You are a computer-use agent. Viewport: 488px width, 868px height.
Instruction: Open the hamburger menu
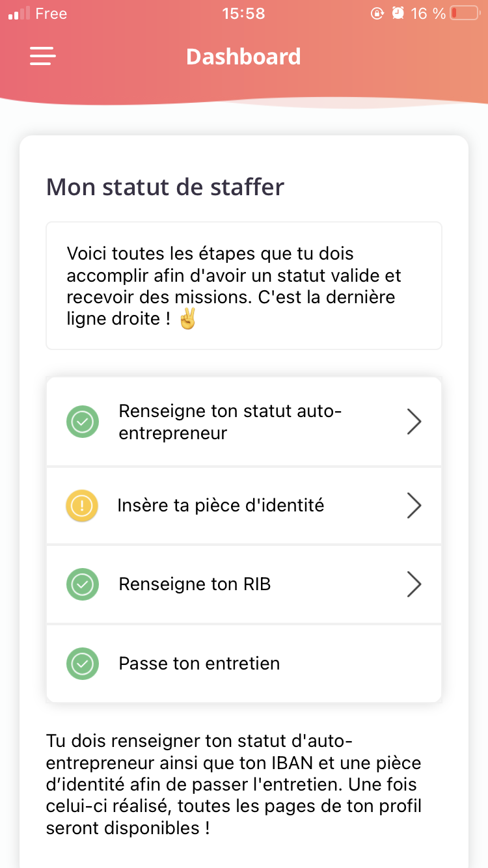coord(43,56)
